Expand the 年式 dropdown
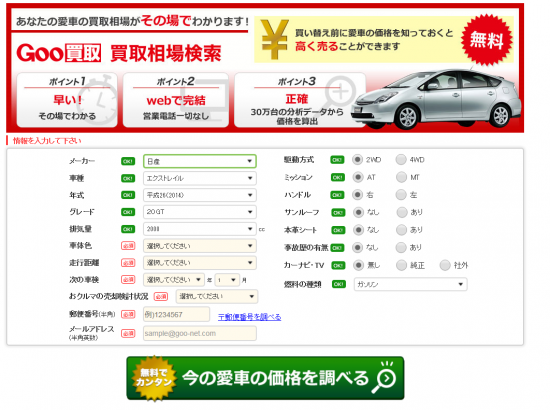Screen dimensions: 550x410 pos(200,195)
